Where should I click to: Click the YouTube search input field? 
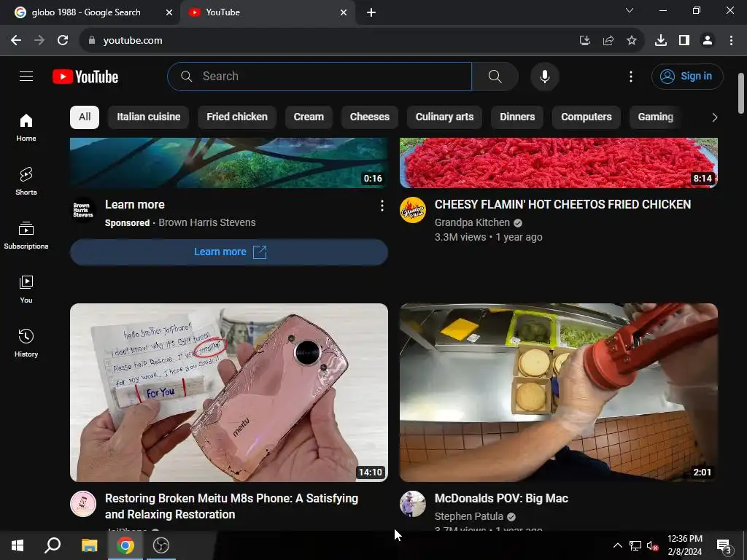320,76
